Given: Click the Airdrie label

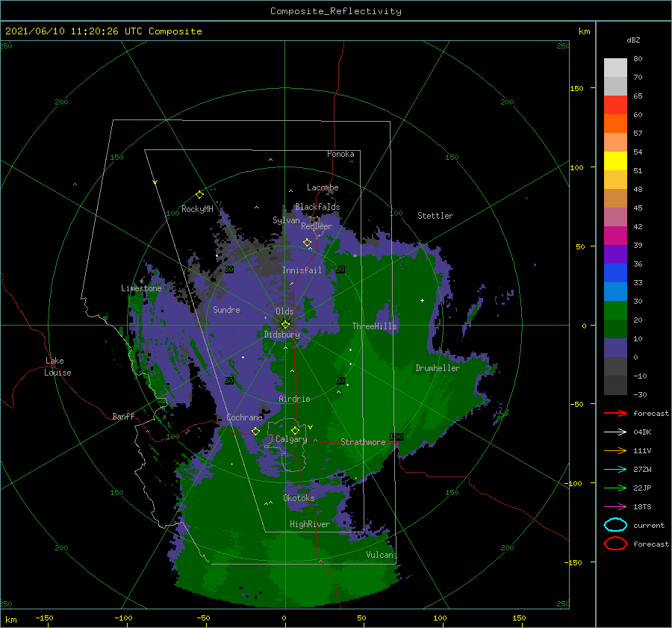Looking at the screenshot, I should click(x=294, y=399).
